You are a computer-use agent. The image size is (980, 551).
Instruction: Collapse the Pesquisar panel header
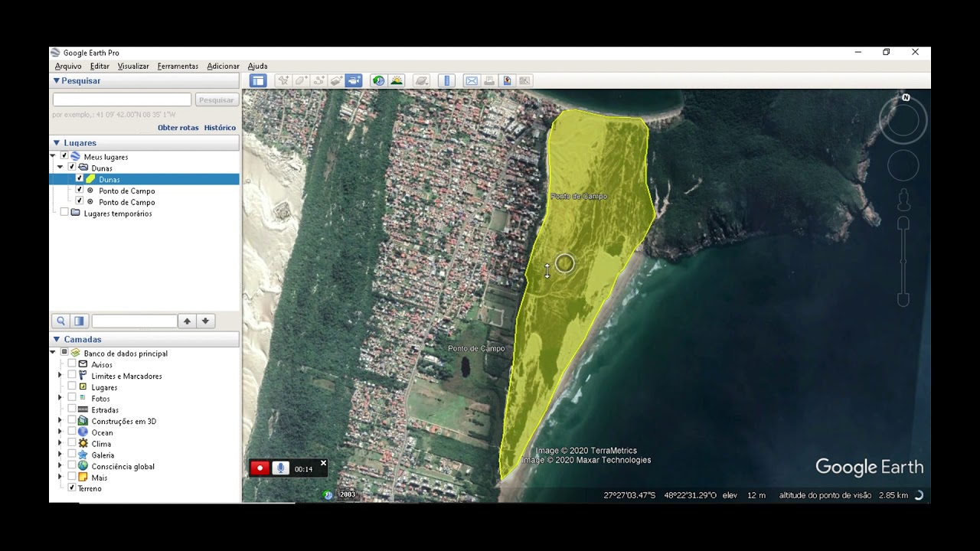pos(144,80)
